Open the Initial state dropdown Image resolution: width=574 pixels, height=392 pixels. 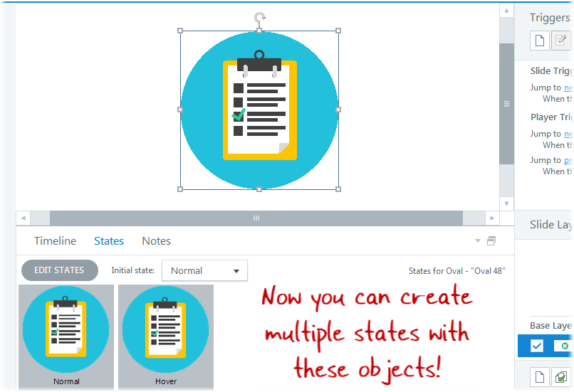pyautogui.click(x=205, y=270)
